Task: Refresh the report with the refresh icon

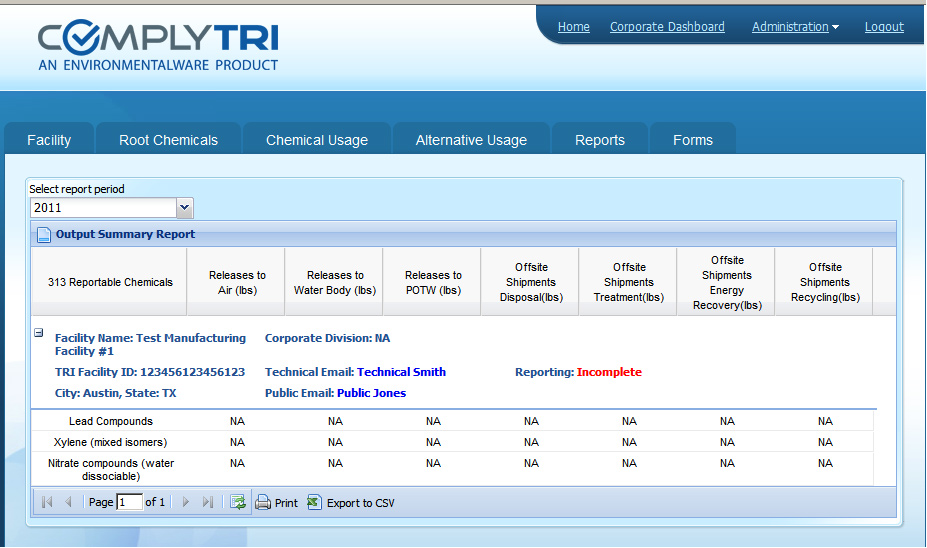Action: (x=238, y=502)
